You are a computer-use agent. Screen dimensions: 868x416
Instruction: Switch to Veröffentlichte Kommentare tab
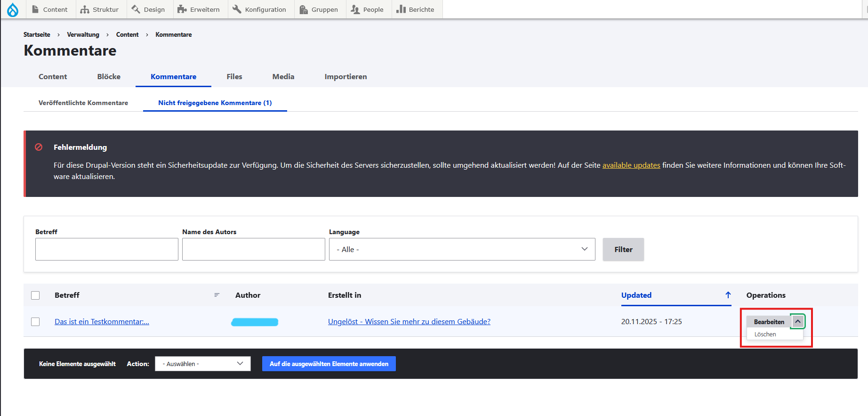tap(83, 103)
